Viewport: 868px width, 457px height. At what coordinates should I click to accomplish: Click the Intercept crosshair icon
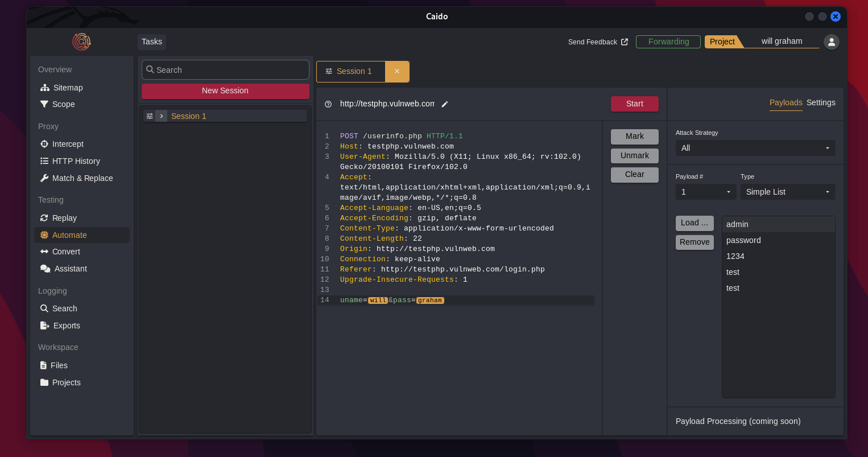(x=44, y=144)
